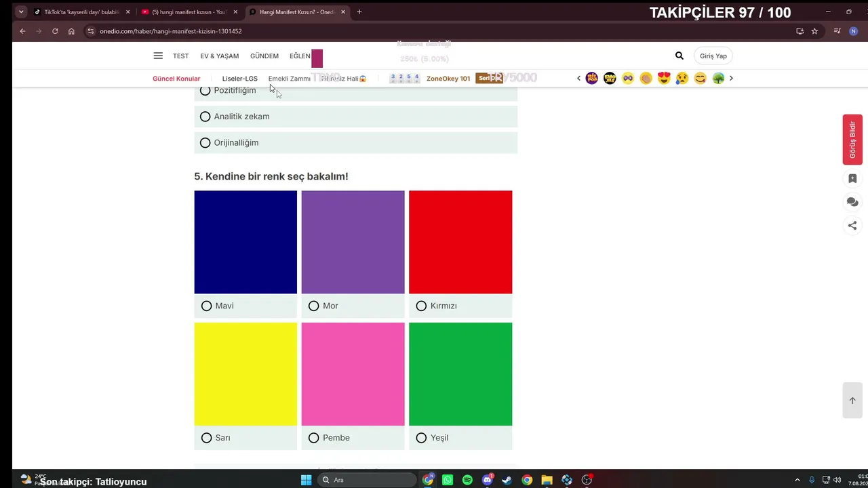Pick the purple color swatch
Viewport: 868px width, 488px height.
pyautogui.click(x=353, y=242)
